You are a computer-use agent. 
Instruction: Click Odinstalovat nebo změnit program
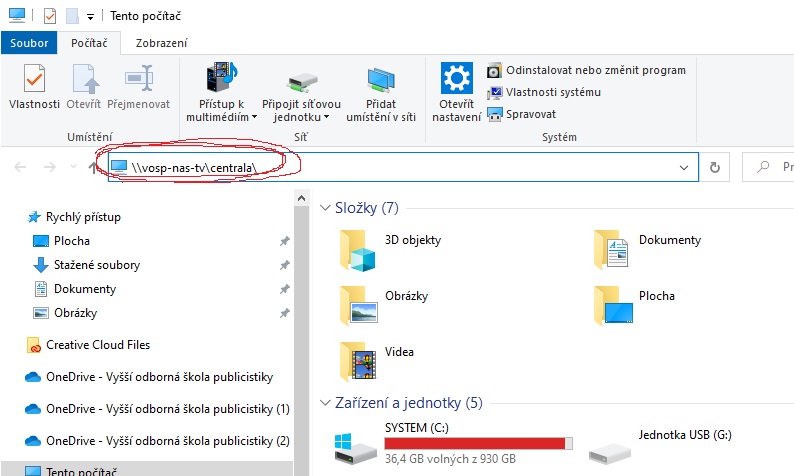pyautogui.click(x=586, y=70)
